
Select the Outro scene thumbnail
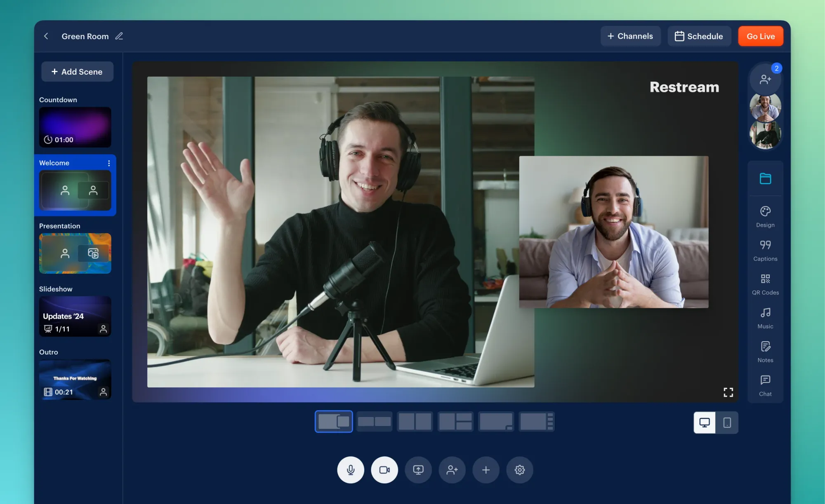click(75, 379)
